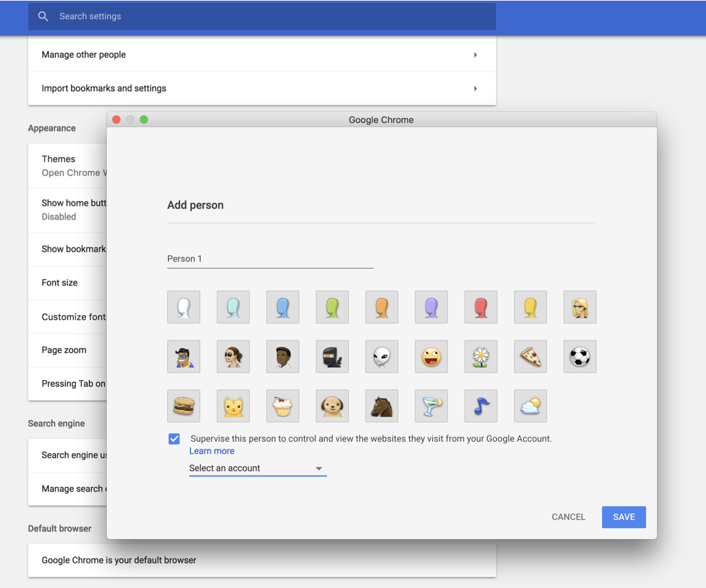Uncheck the Supervise this person checkbox

coord(174,439)
